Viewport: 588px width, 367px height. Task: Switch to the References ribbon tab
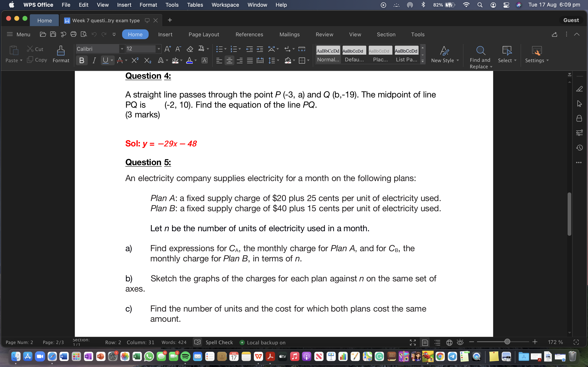click(249, 34)
